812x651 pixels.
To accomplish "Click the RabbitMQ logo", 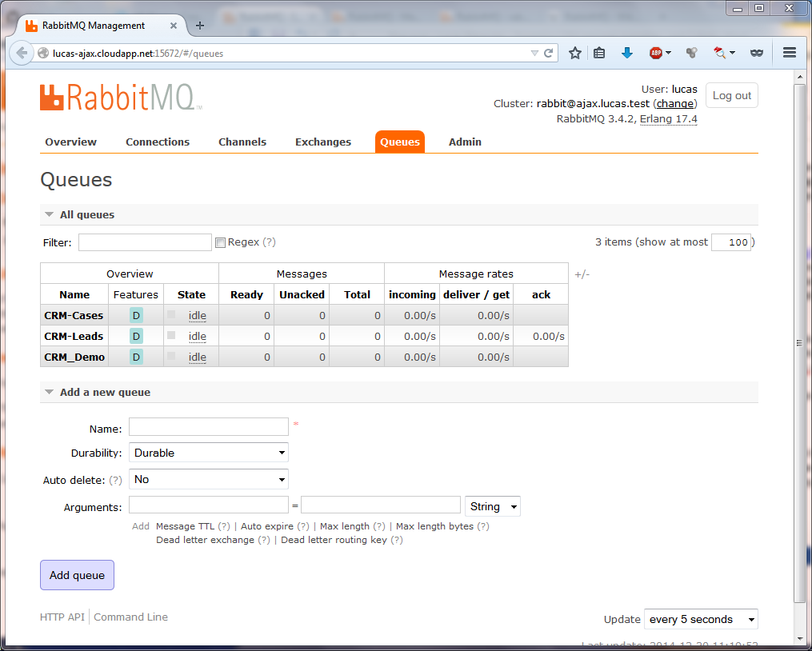I will click(121, 97).
